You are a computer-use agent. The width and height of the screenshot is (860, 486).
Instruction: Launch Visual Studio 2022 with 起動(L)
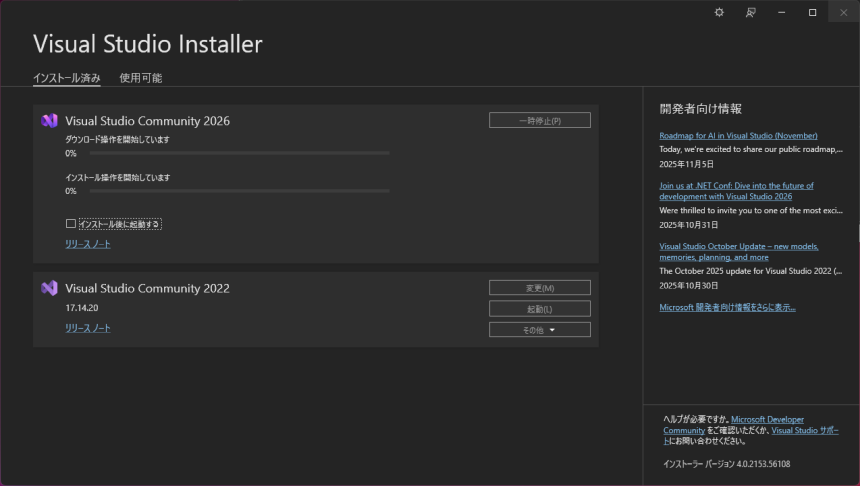point(539,309)
